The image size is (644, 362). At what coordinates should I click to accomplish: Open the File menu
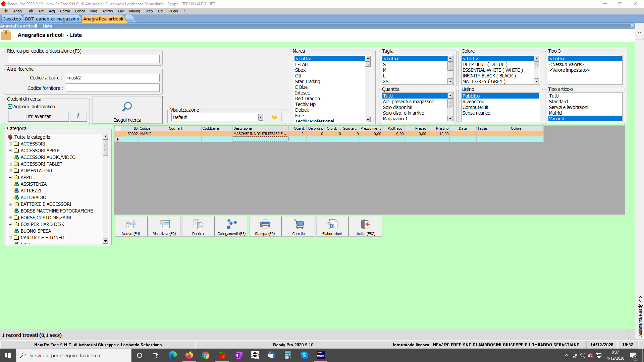pos(5,11)
